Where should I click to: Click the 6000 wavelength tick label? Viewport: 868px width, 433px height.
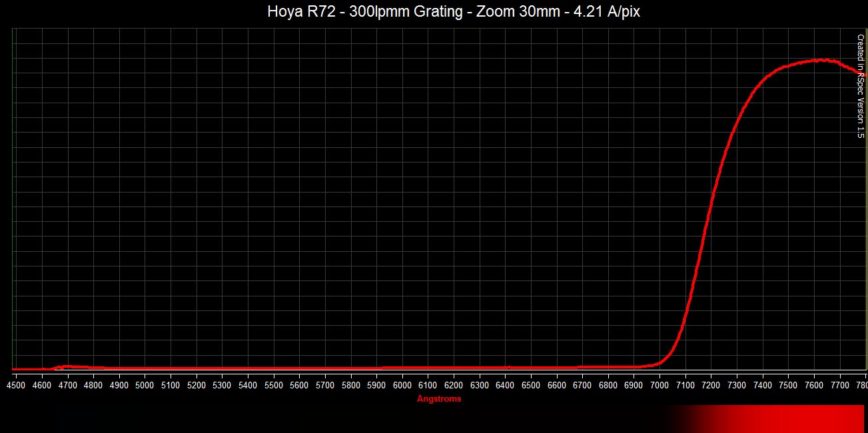[402, 385]
